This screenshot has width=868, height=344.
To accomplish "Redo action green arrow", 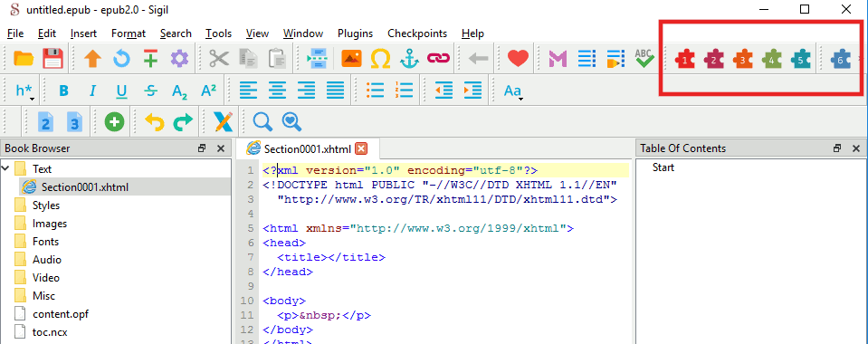I will click(x=183, y=122).
